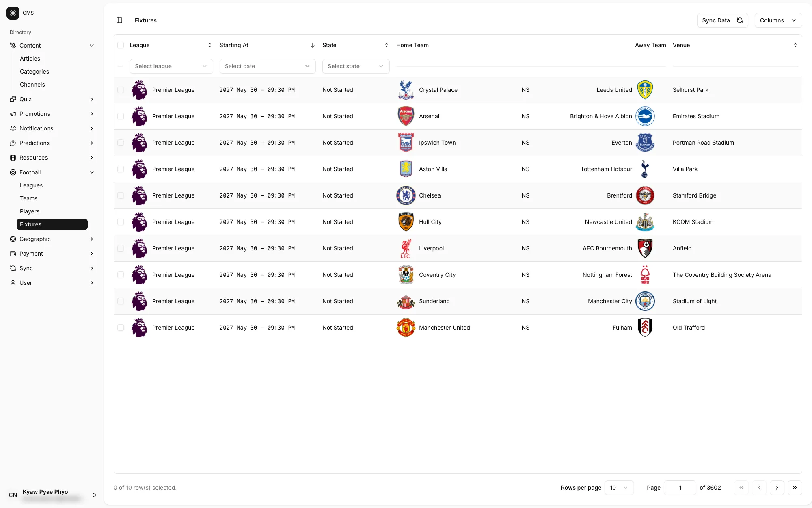Jump to the last page

pyautogui.click(x=795, y=488)
